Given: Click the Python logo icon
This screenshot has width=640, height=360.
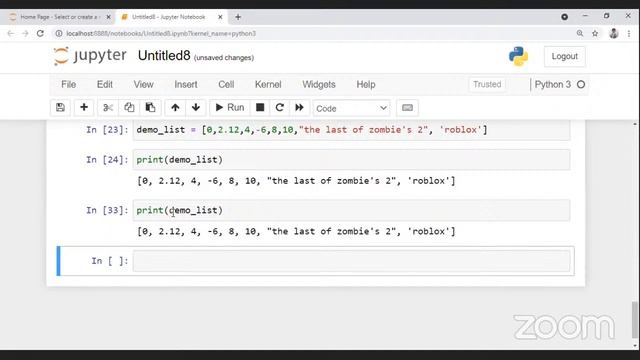Looking at the screenshot, I should 518,56.
